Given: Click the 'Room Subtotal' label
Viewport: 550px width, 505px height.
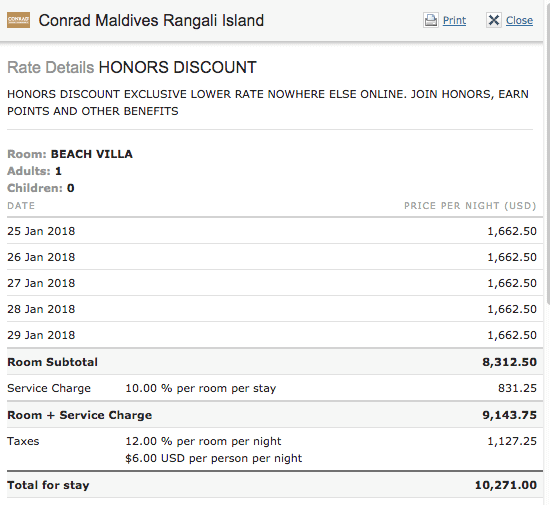Looking at the screenshot, I should 53,362.
